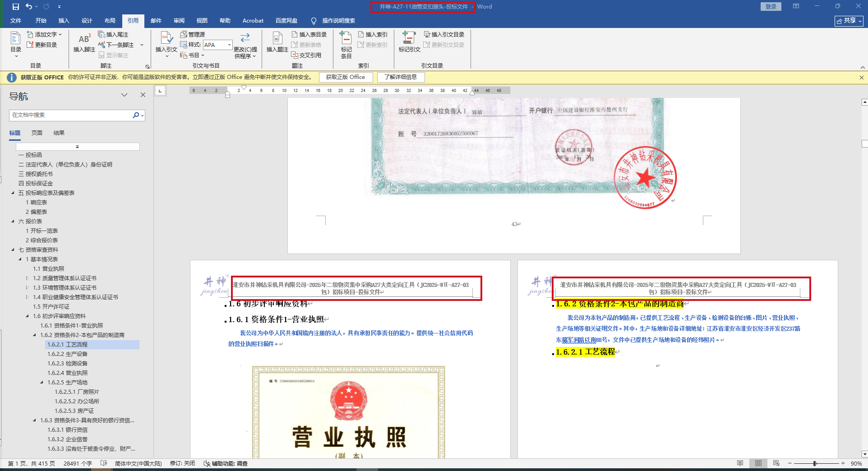Open the 脚注 group dialog launcher
This screenshot has height=471, width=868.
[147, 66]
